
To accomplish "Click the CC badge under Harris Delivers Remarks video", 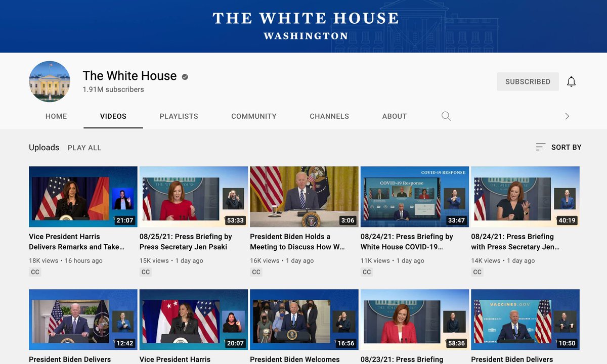I will pos(35,272).
